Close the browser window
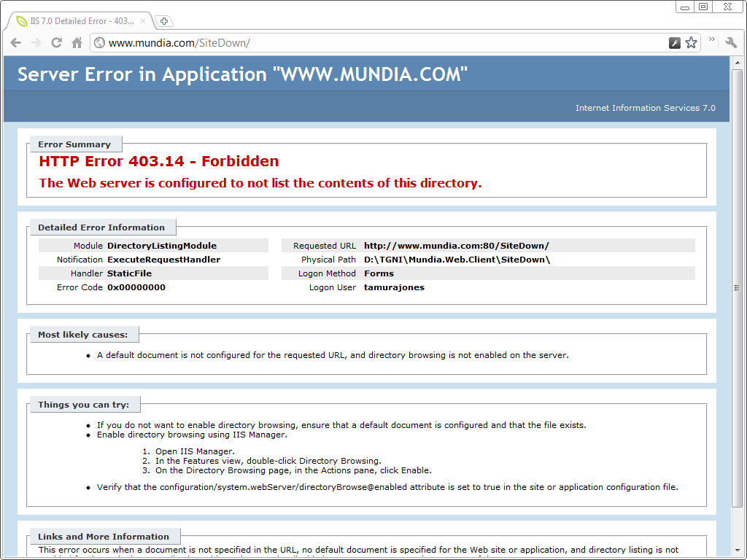747x560 pixels. pos(727,7)
